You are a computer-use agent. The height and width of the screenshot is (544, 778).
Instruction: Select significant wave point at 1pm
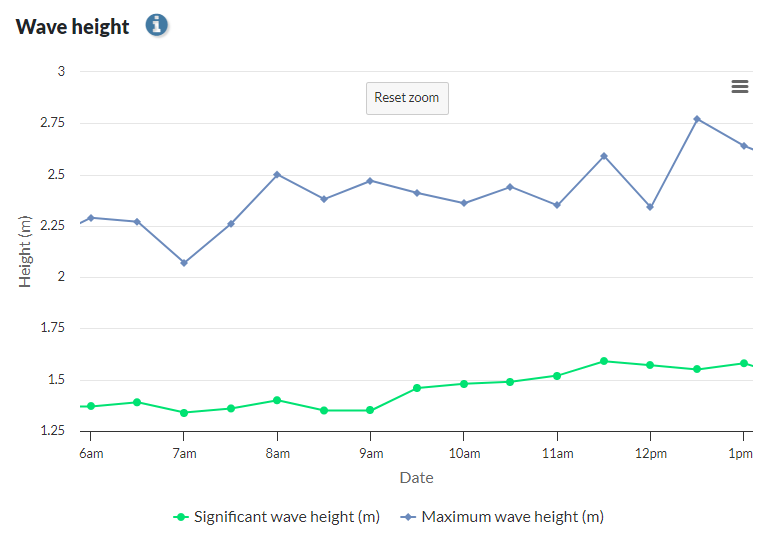pos(743,363)
